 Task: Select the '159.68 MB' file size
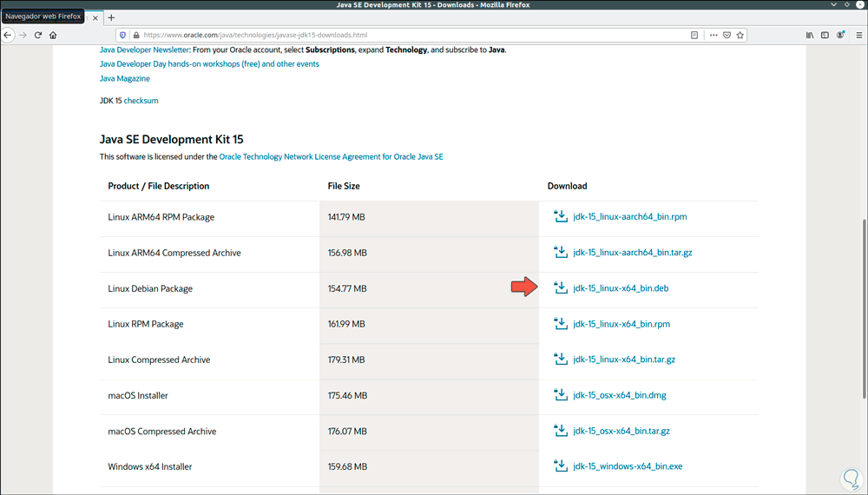tap(347, 466)
